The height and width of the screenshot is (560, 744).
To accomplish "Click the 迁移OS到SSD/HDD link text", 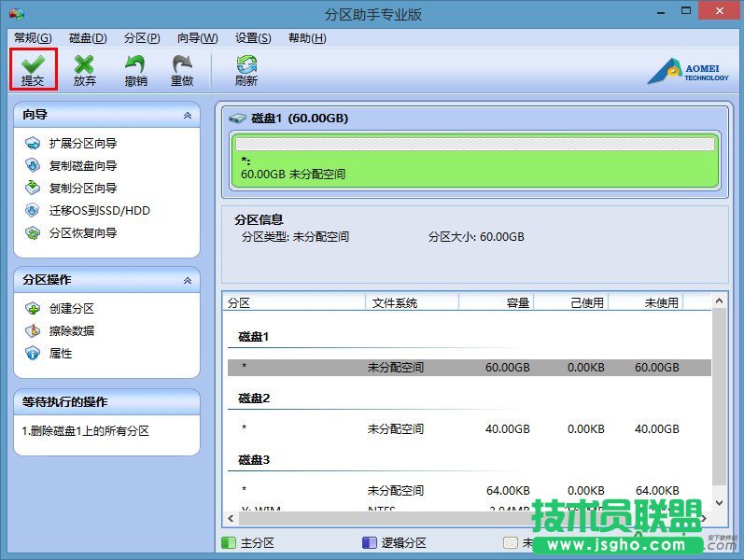I will click(x=100, y=210).
